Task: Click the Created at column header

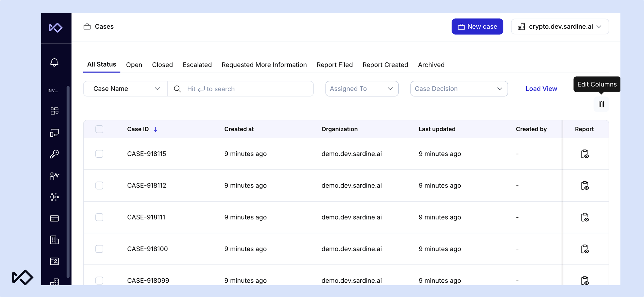Action: pos(239,129)
